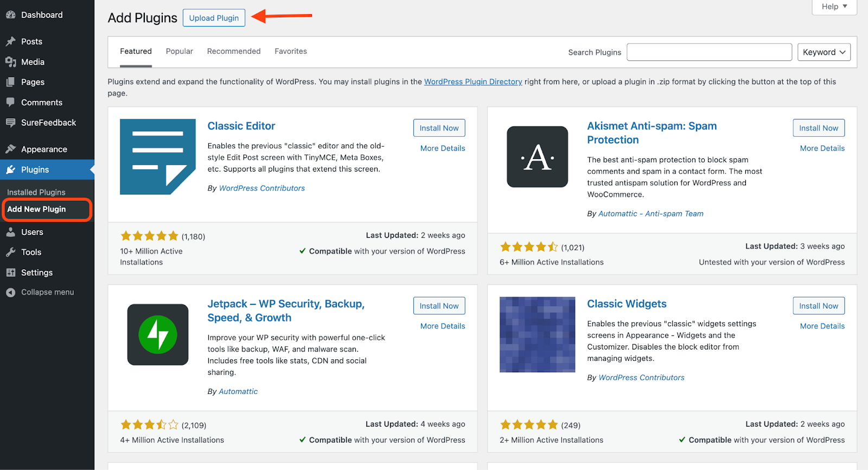Click the SureFeedback sidebar icon
The image size is (868, 470).
click(11, 123)
